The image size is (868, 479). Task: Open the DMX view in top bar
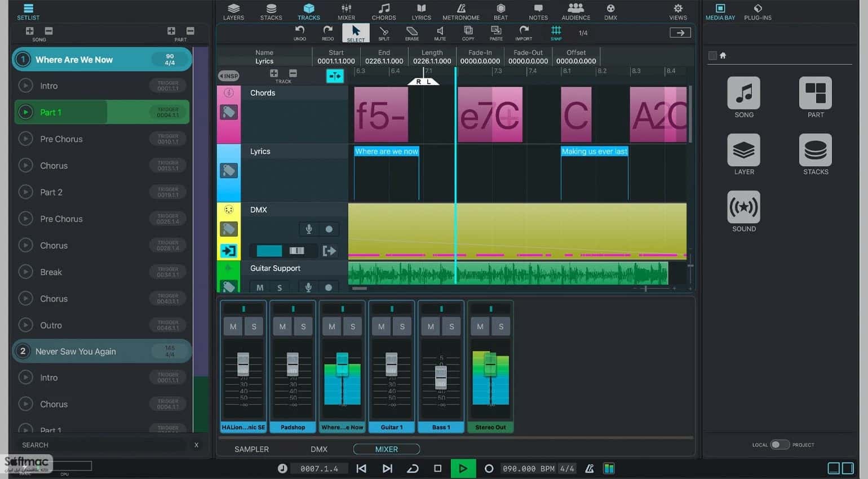(610, 11)
